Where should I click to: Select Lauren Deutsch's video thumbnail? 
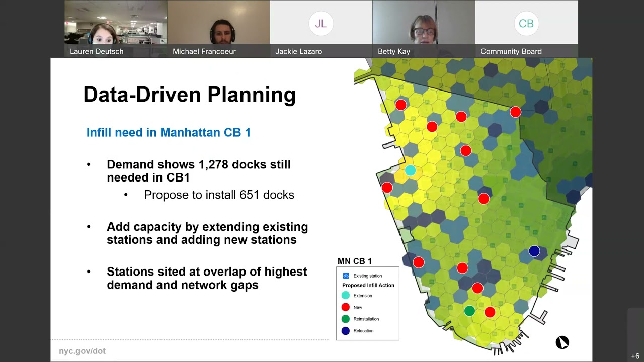116,29
